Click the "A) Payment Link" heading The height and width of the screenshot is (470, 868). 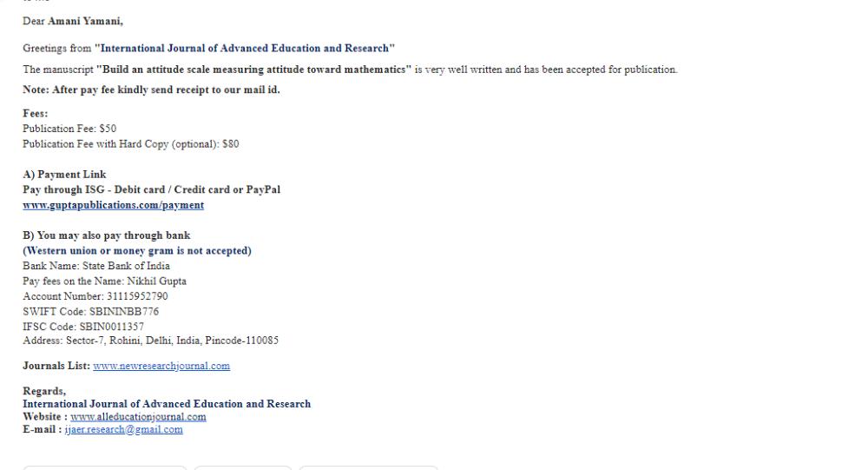click(64, 175)
